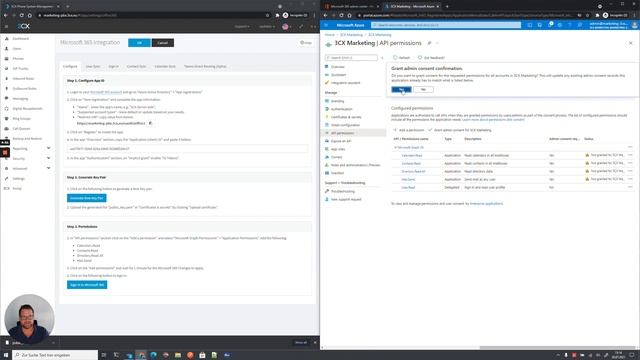Open Users icon in 3CX sidebar
This screenshot has width=640, height=360.
click(7, 49)
